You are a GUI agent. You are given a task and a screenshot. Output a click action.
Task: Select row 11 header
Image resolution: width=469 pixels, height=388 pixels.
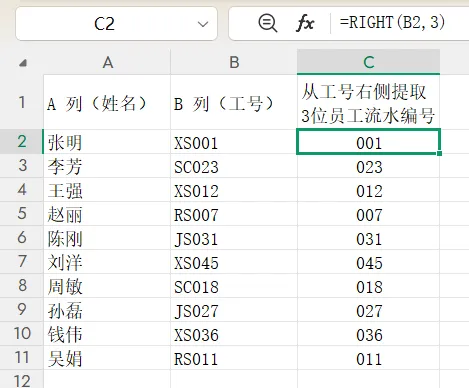22,358
